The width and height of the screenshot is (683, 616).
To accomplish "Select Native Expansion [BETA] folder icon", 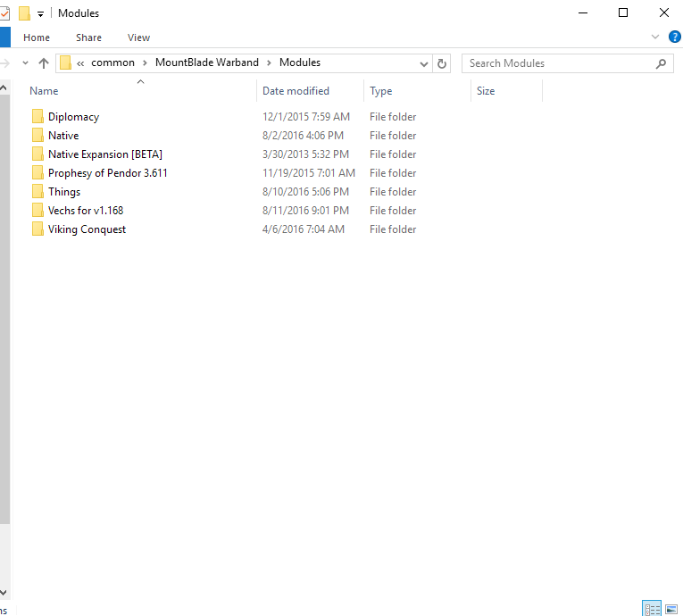I will [x=37, y=154].
